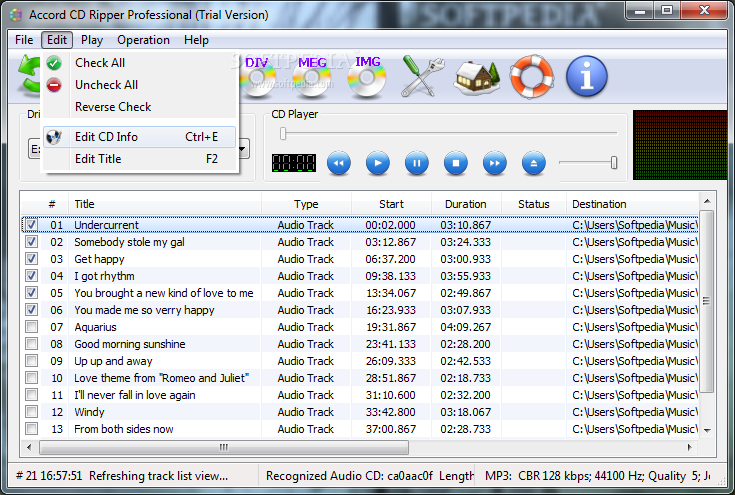
Task: Check track 13 From both sides now
Action: click(x=31, y=429)
